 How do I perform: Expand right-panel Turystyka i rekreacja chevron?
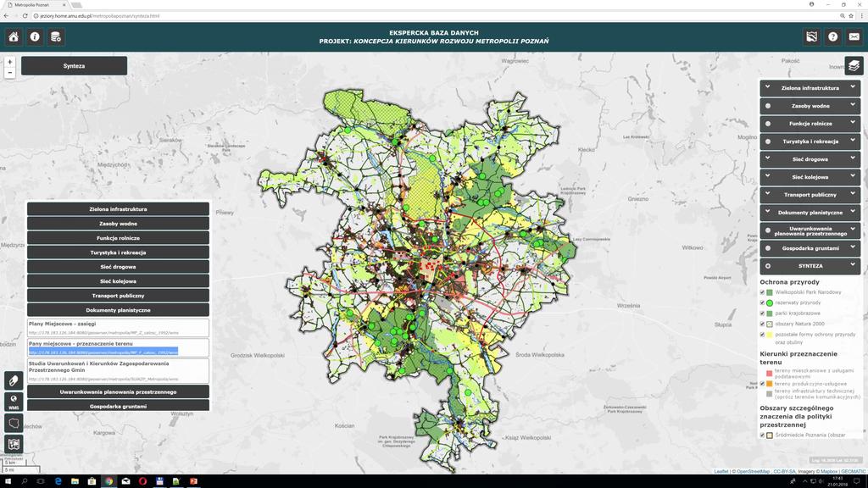point(853,140)
